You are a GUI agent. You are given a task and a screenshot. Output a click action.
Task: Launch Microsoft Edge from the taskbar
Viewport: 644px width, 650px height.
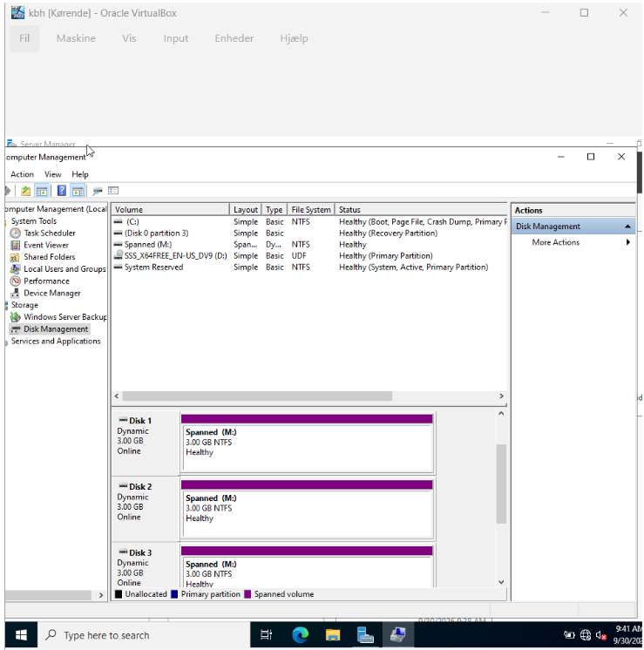coord(300,635)
